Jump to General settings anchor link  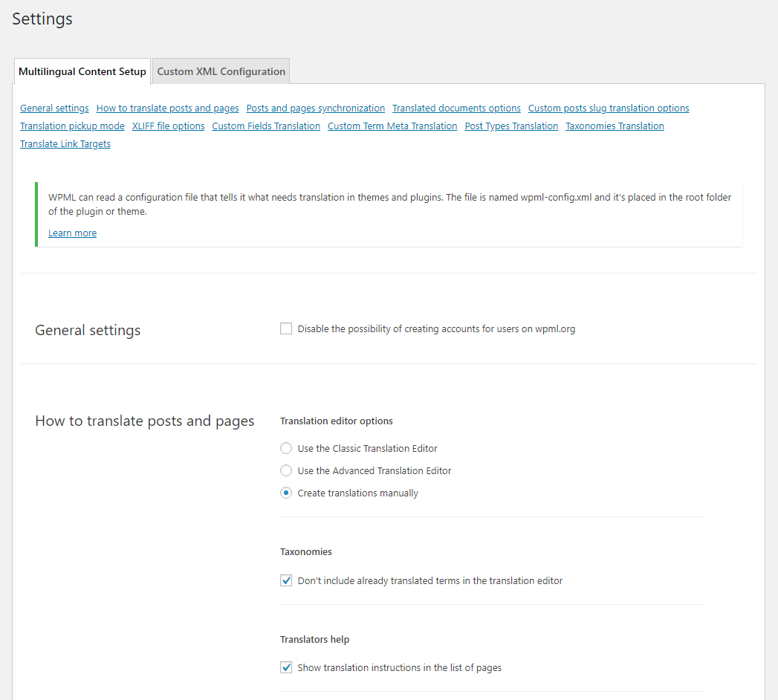click(x=54, y=108)
